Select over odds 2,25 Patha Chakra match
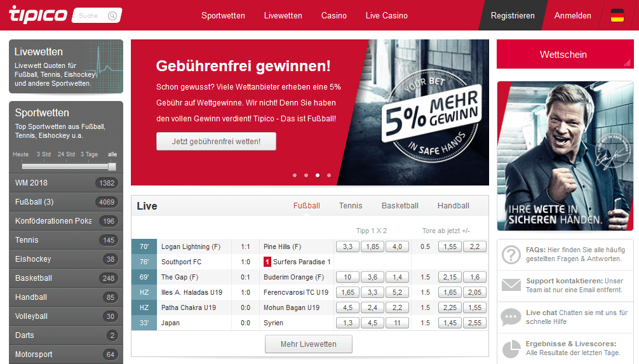The height and width of the screenshot is (364, 639). [450, 307]
